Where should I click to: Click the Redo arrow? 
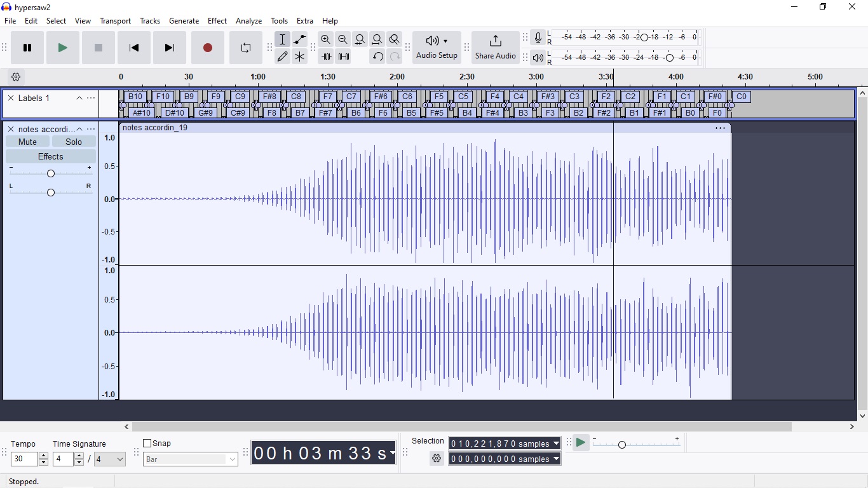tap(395, 57)
